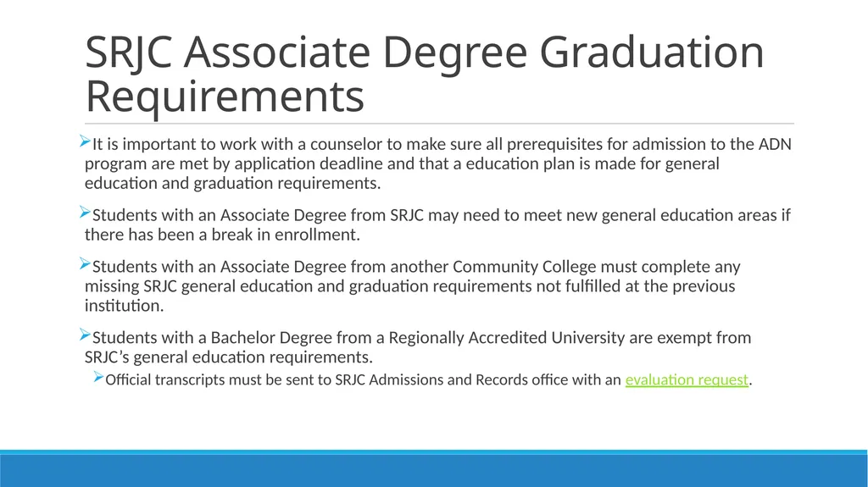Click the horizontal line under the title
This screenshot has height=487, width=868.
click(439, 124)
